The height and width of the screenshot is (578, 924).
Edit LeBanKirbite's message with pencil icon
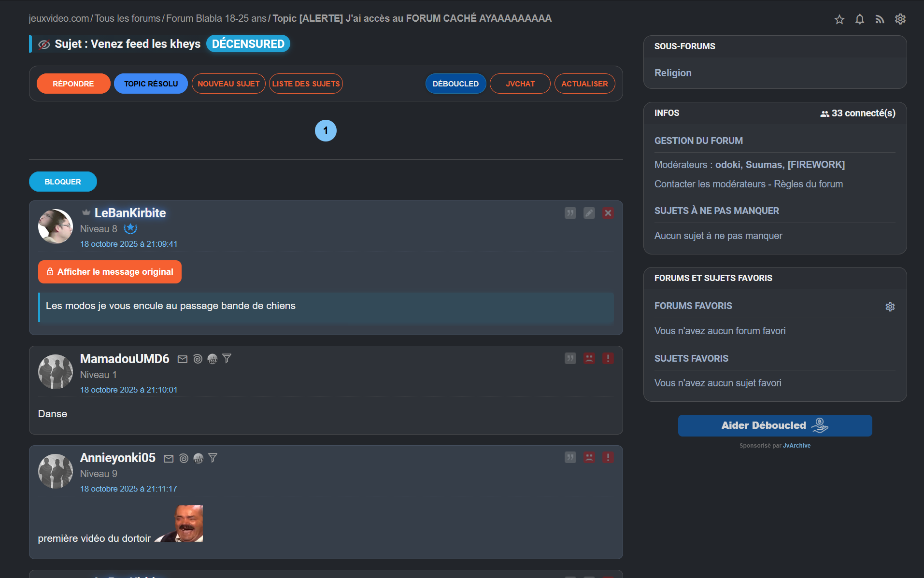point(589,213)
